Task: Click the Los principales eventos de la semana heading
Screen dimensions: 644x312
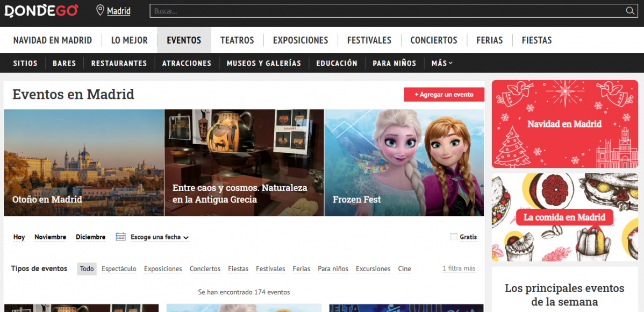Action: [565, 295]
